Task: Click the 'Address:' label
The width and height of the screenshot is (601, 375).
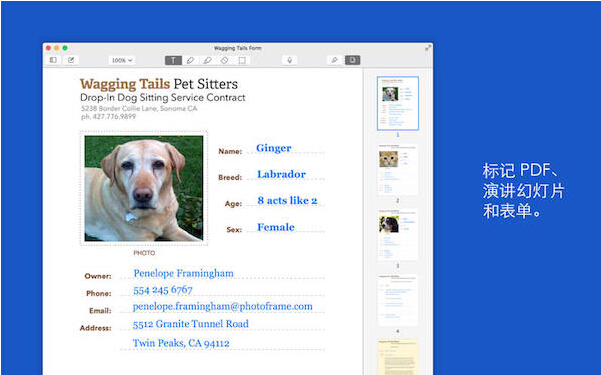Action: (x=95, y=328)
